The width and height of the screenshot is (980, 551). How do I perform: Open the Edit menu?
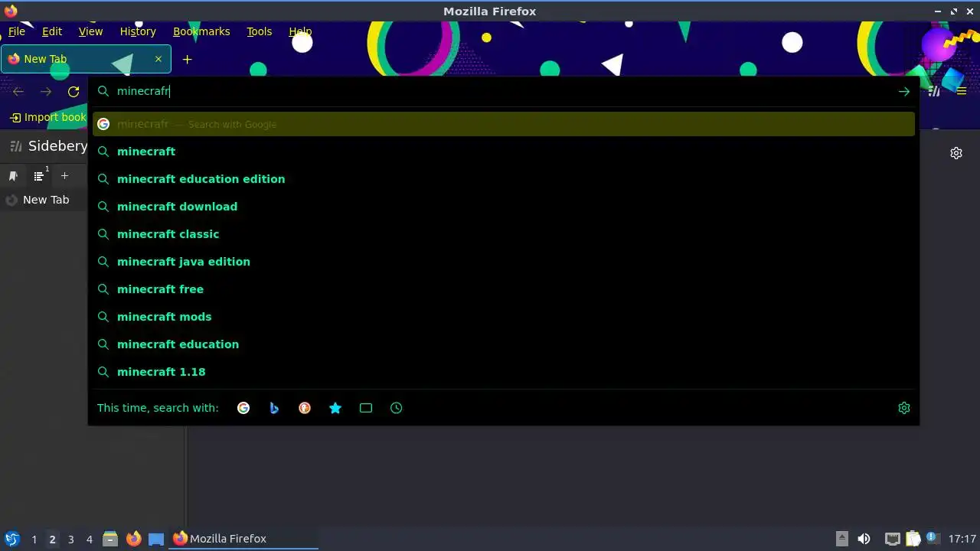pyautogui.click(x=52, y=31)
